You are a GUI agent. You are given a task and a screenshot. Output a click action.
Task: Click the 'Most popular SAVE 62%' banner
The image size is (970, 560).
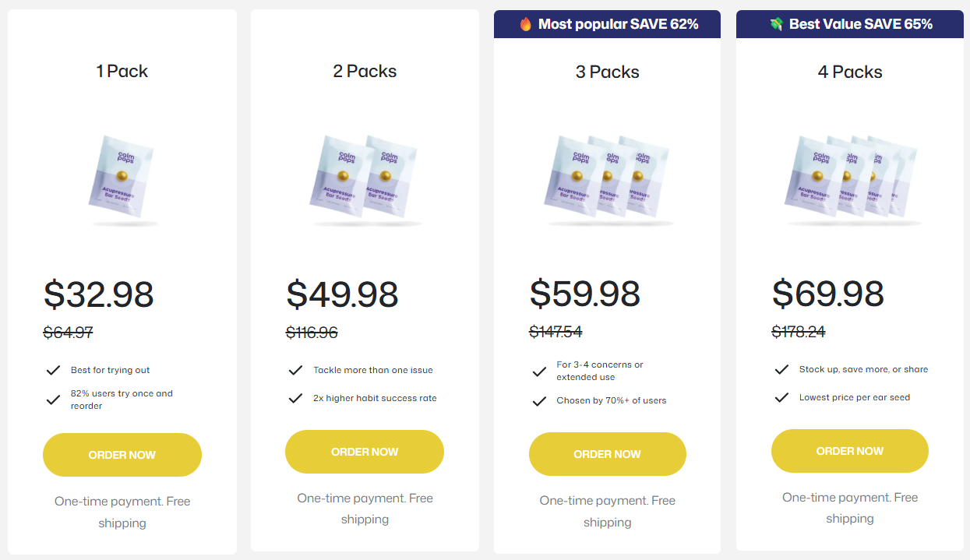click(607, 23)
